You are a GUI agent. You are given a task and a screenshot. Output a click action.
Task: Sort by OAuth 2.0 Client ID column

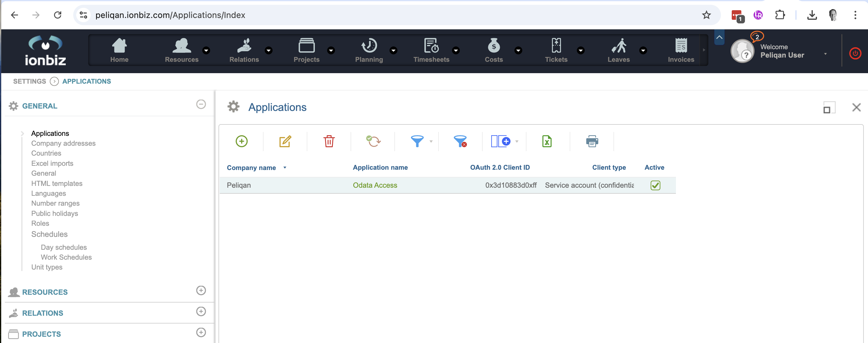500,167
